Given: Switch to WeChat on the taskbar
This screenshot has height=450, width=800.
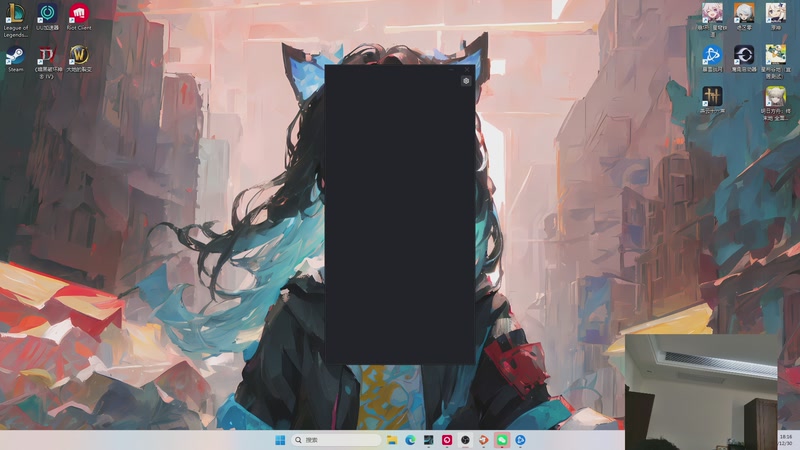Looking at the screenshot, I should point(502,440).
